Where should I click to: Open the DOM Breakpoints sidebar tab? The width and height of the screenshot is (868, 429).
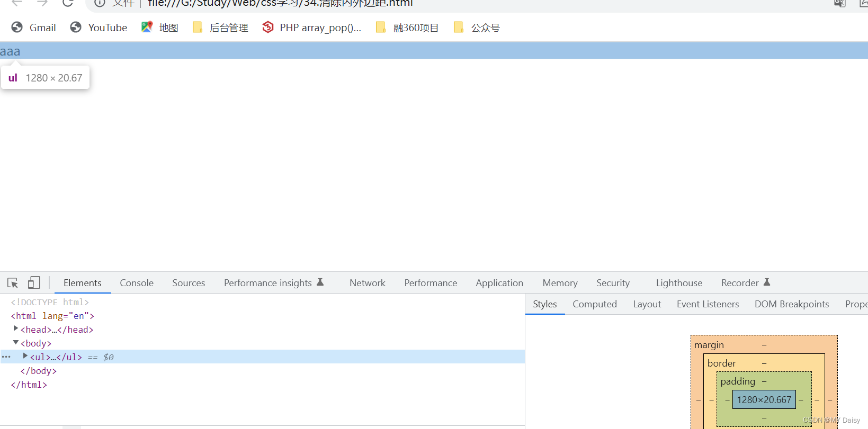(792, 304)
